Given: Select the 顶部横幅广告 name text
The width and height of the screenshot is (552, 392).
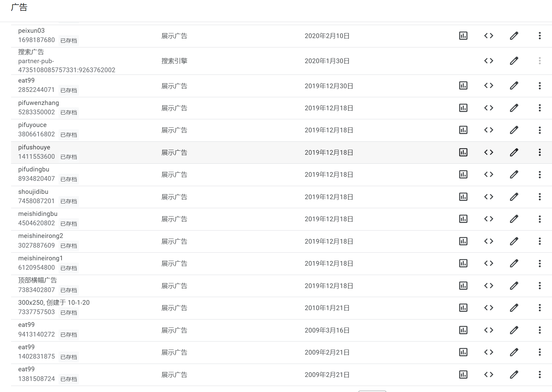Looking at the screenshot, I should (37, 280).
